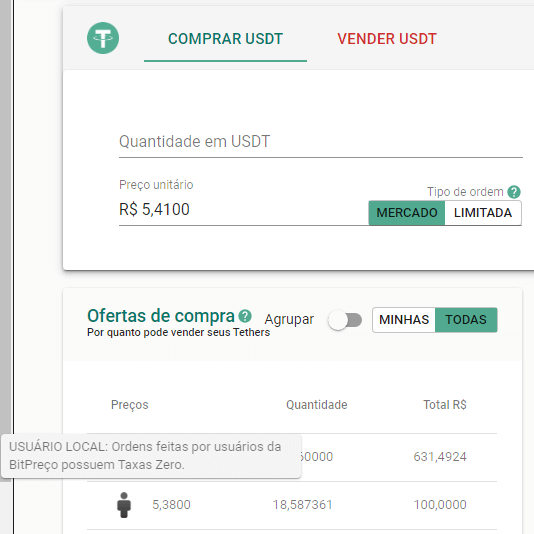
Task: Click the Total R$ column header
Action: [445, 405]
